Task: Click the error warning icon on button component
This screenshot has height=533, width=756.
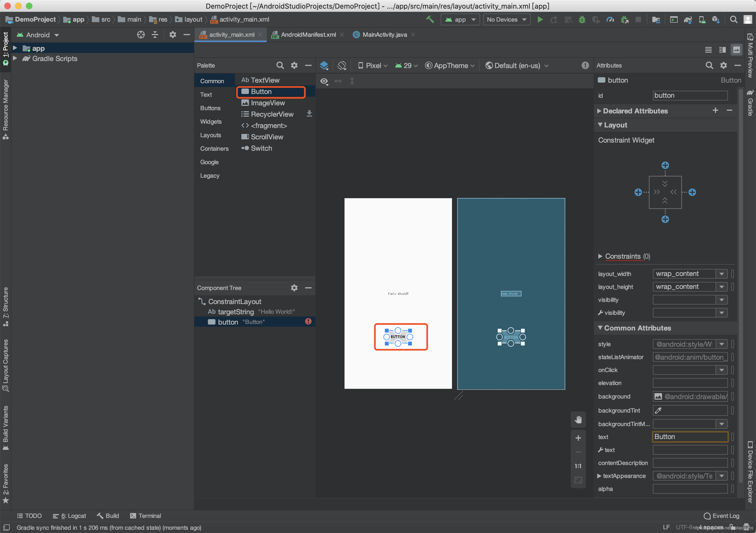Action: coord(309,322)
